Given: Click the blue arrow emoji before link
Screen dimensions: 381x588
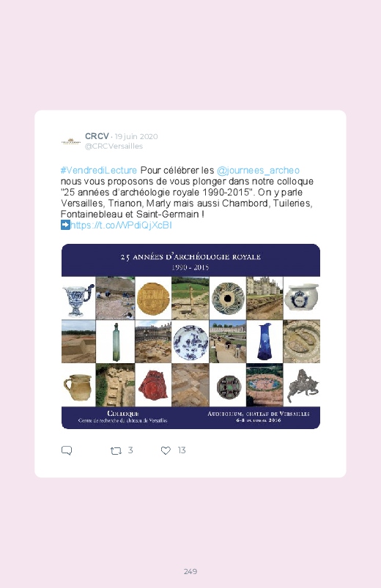Looking at the screenshot, I should tap(65, 225).
